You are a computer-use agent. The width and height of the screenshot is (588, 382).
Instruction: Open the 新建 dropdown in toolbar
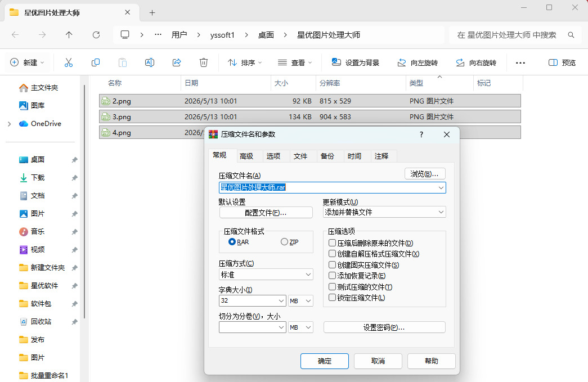click(28, 62)
